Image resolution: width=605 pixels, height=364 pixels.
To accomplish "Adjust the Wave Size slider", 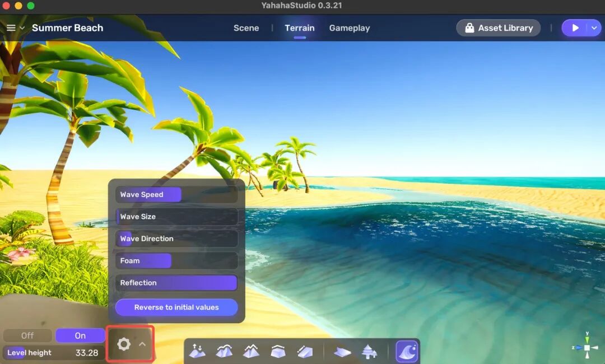I will [x=176, y=216].
